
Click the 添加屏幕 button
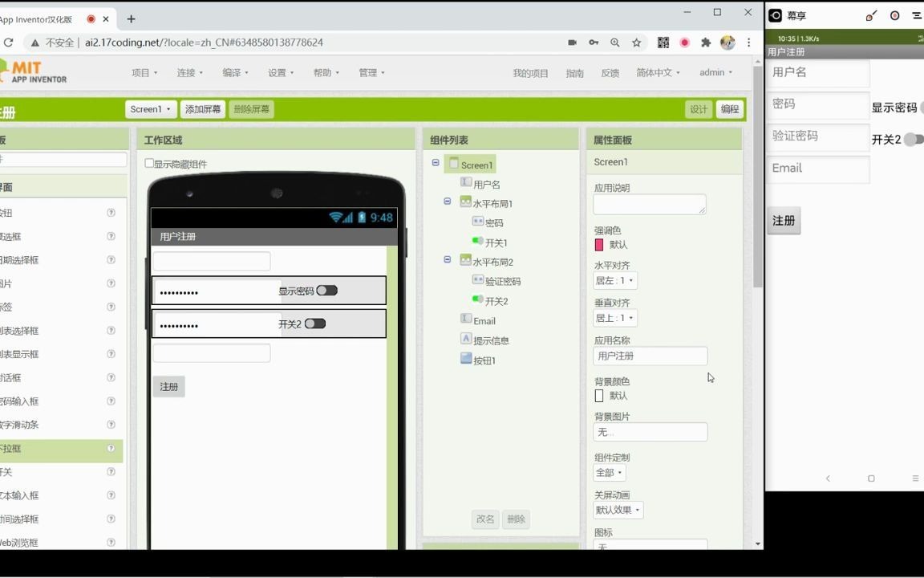(x=202, y=108)
